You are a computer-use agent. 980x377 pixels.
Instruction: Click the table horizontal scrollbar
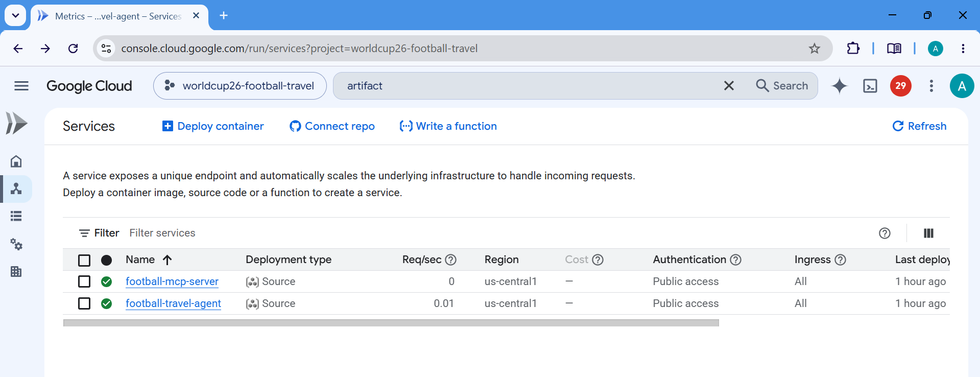(x=391, y=323)
